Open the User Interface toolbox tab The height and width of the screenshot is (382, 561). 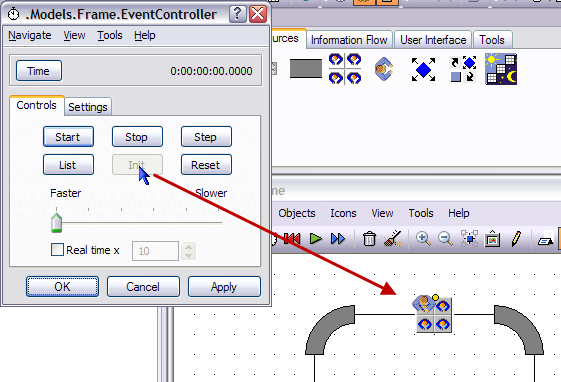tap(433, 40)
